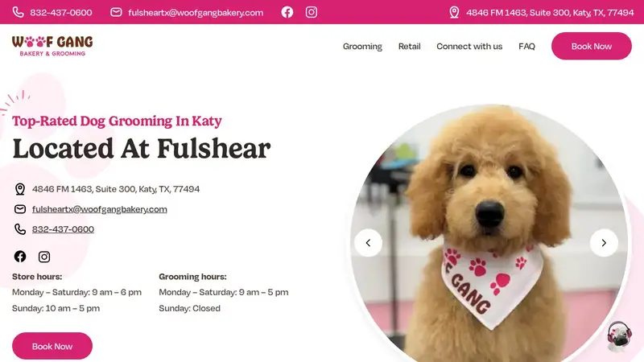Go to the FAQ menu item

click(527, 47)
